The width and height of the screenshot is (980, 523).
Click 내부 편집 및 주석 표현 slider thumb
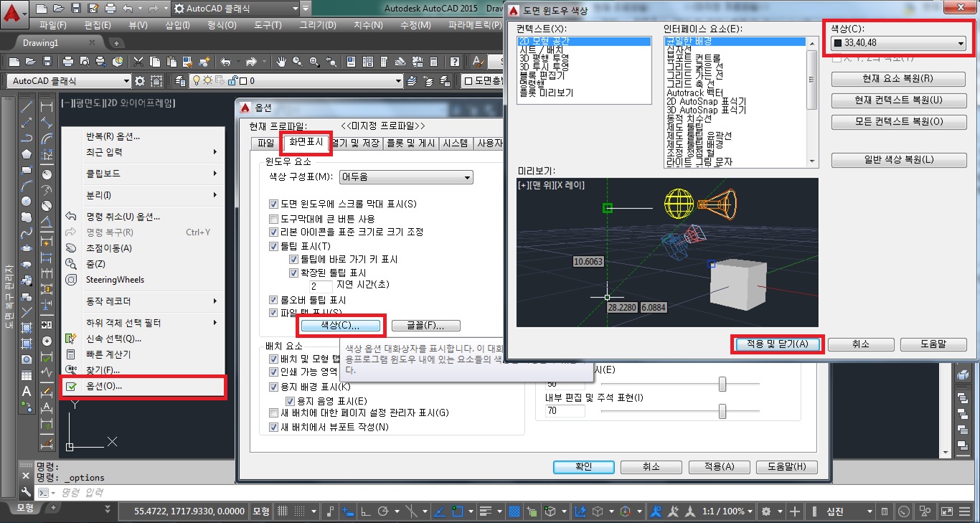pyautogui.click(x=722, y=410)
